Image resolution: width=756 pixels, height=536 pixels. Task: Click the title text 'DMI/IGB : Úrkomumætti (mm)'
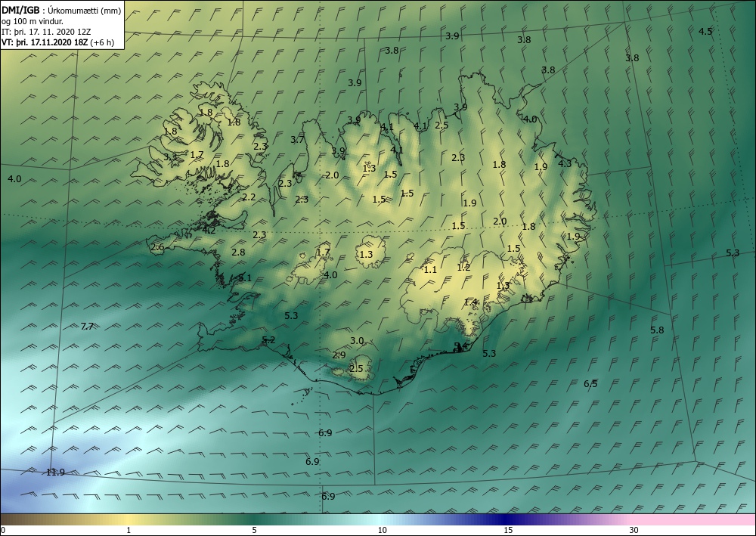pos(61,10)
